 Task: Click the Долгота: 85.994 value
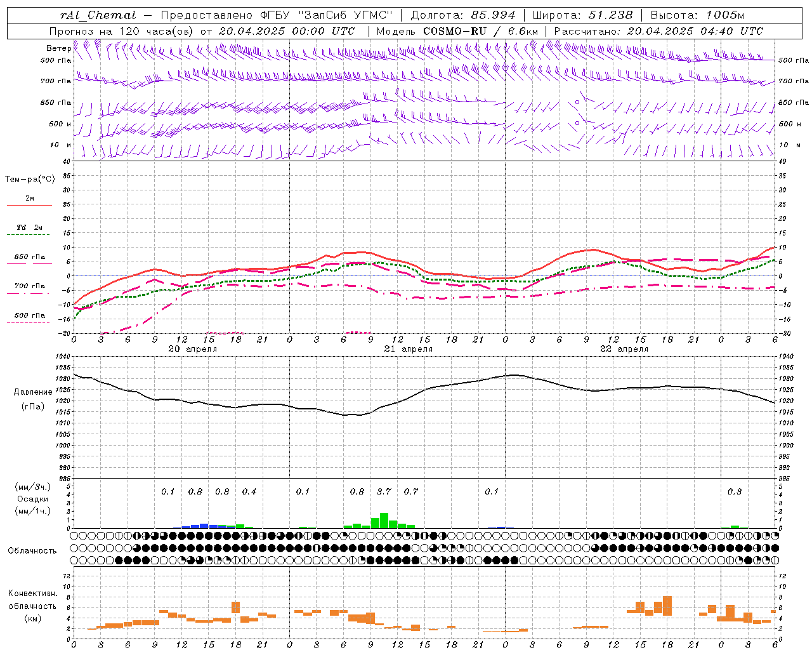click(464, 15)
